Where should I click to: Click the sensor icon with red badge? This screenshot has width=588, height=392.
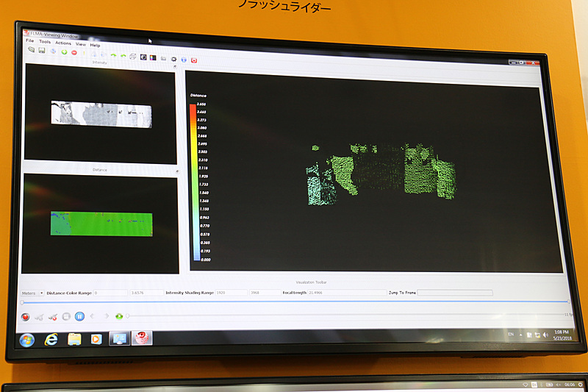(x=52, y=318)
